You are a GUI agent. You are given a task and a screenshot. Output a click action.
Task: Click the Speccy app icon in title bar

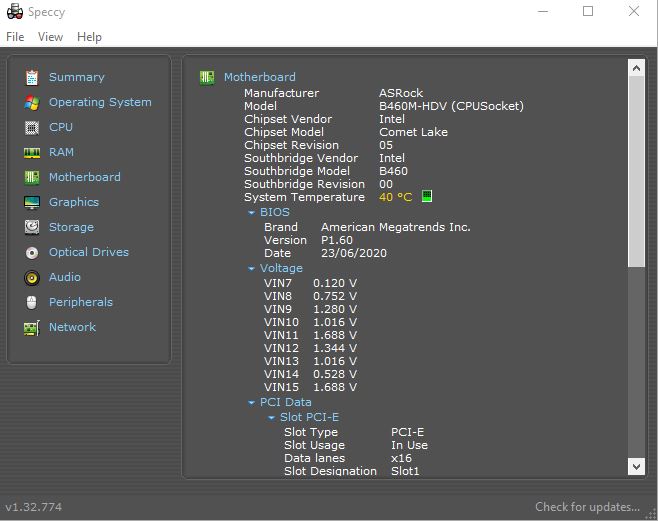pos(15,11)
